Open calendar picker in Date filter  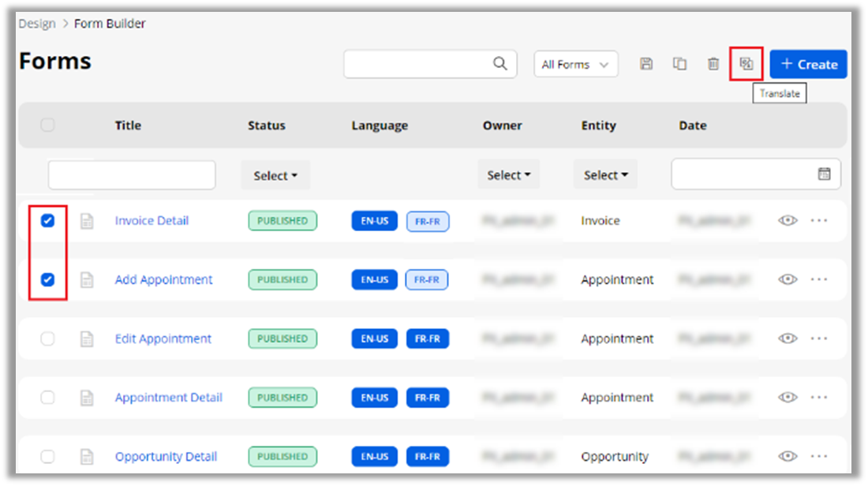pyautogui.click(x=824, y=174)
